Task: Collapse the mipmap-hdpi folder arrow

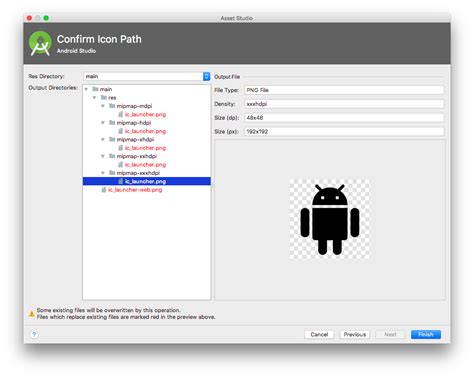Action: (x=103, y=123)
